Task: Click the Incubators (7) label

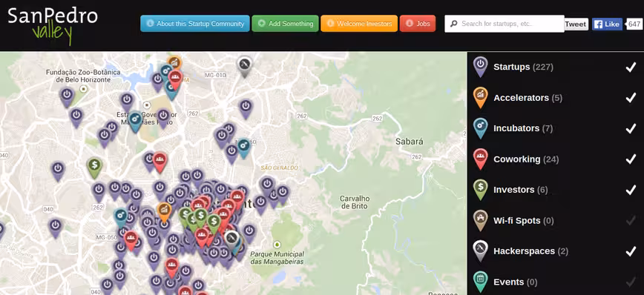Action: (523, 128)
